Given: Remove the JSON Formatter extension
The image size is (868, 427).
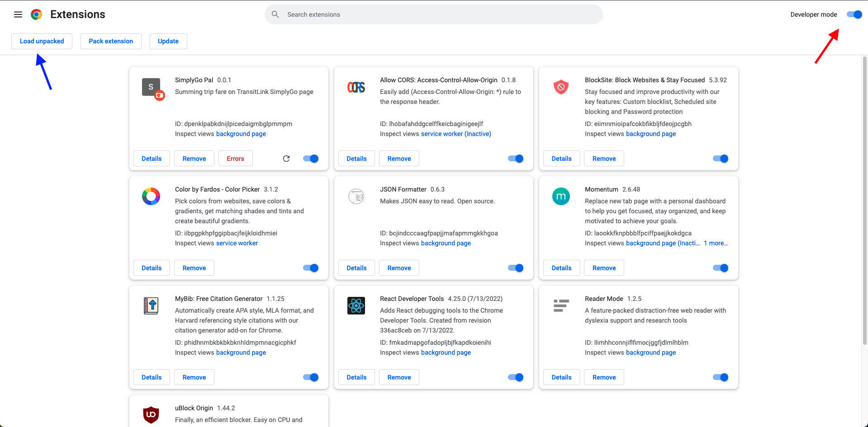Looking at the screenshot, I should click(x=399, y=268).
